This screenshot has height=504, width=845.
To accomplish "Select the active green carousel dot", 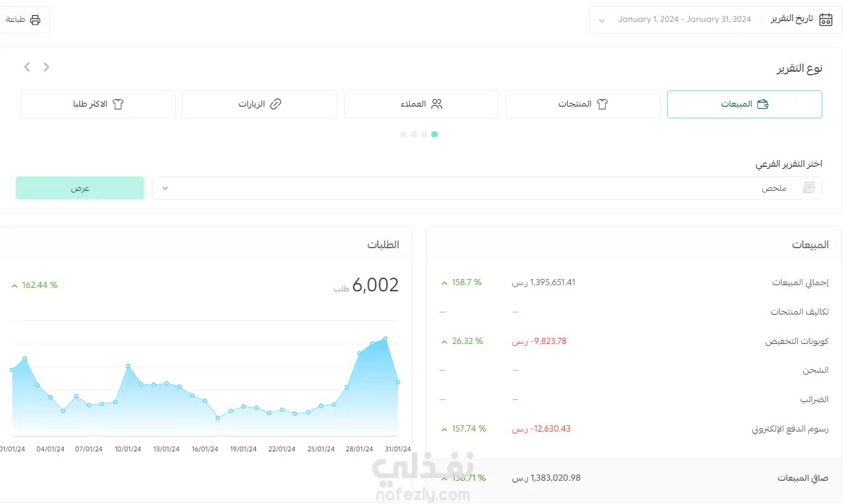I will click(x=434, y=134).
